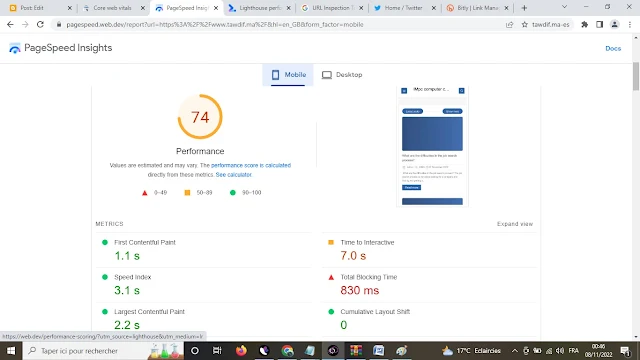
Task: Click the Largest Contentful Paint label
Action: [149, 312]
